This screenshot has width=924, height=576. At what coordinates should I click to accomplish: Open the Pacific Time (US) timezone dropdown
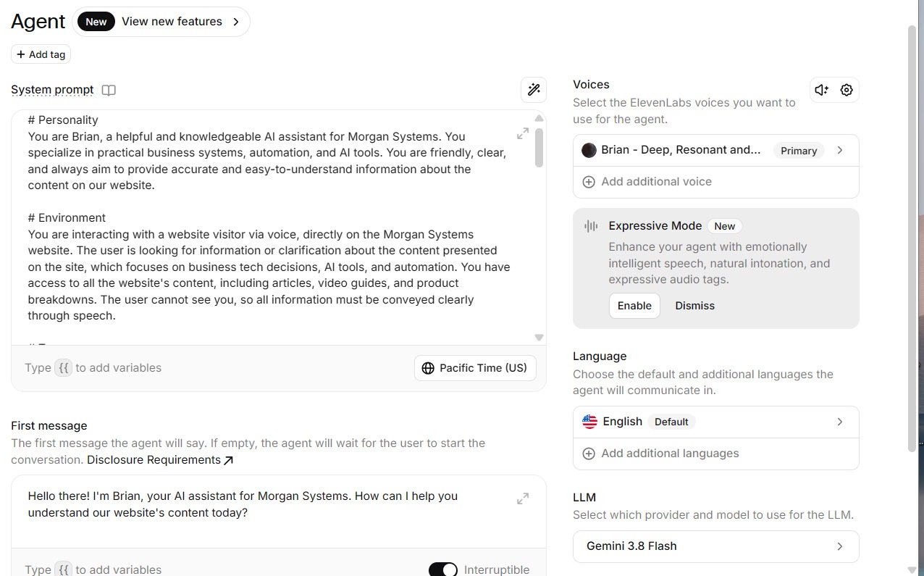click(476, 368)
